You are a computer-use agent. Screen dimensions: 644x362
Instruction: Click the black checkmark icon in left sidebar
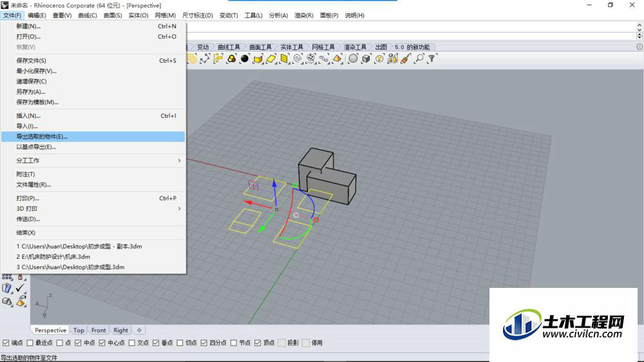click(x=20, y=288)
